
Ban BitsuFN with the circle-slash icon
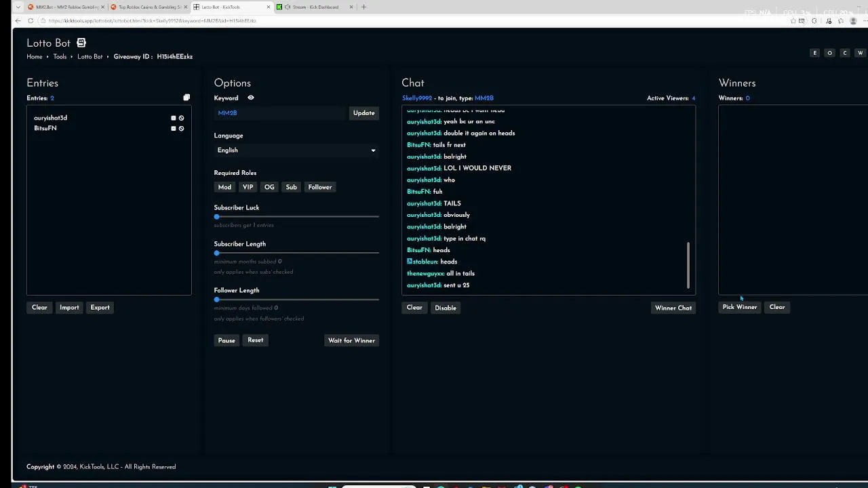tap(181, 128)
